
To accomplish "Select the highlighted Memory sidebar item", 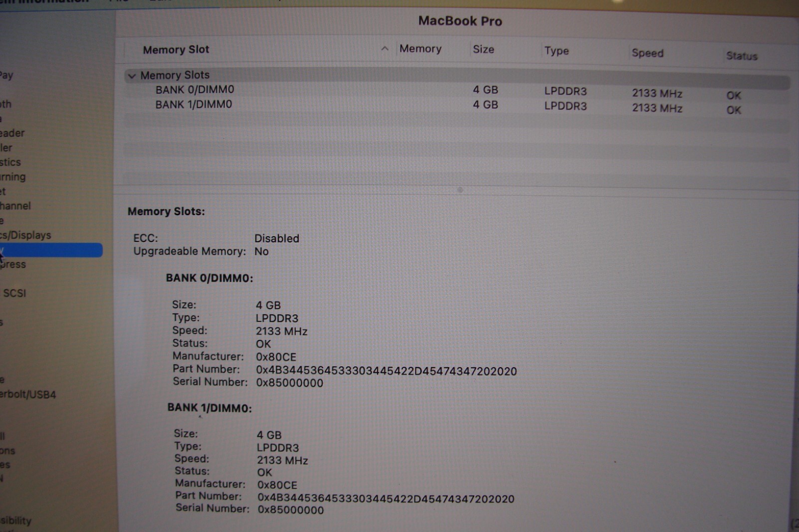I will point(51,250).
